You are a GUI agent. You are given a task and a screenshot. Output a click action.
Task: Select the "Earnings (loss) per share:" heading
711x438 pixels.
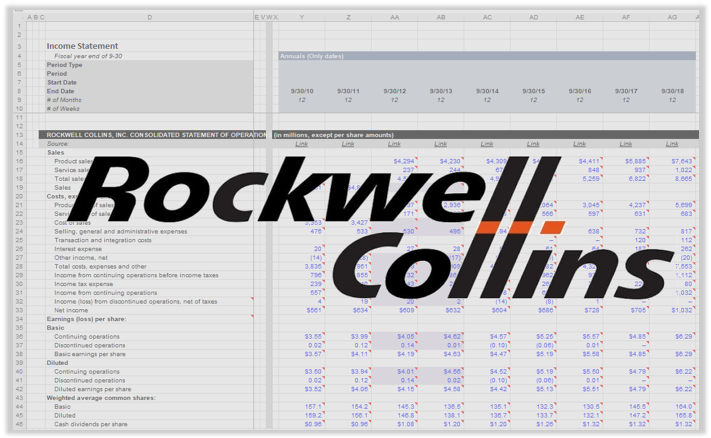pos(86,319)
